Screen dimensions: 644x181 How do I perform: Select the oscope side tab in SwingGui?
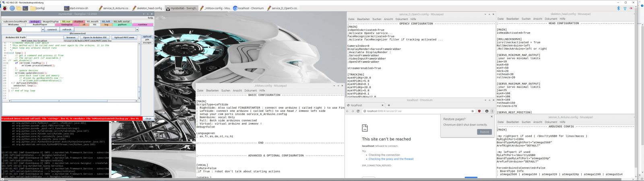(147, 42)
